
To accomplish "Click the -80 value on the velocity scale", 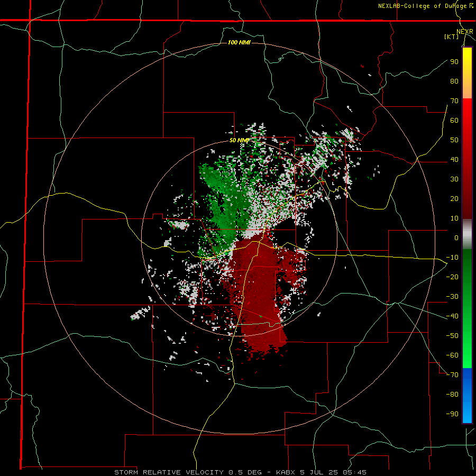I will [452, 395].
